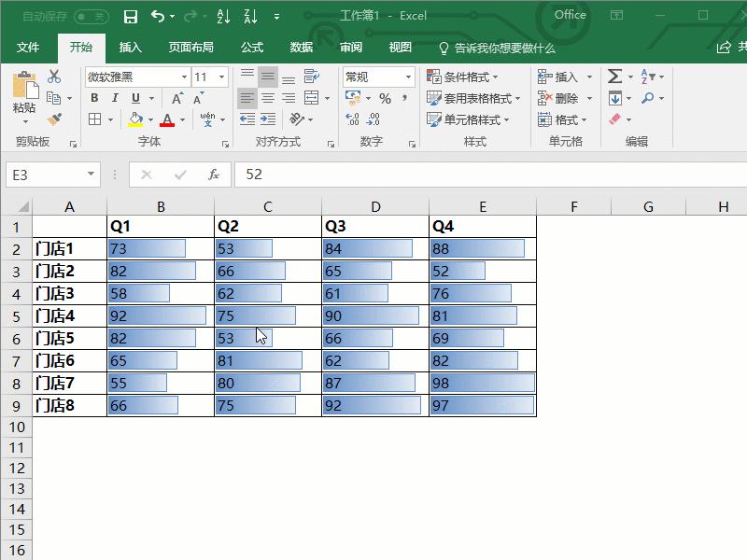This screenshot has height=560, width=747.
Task: Toggle align left
Action: [x=247, y=99]
